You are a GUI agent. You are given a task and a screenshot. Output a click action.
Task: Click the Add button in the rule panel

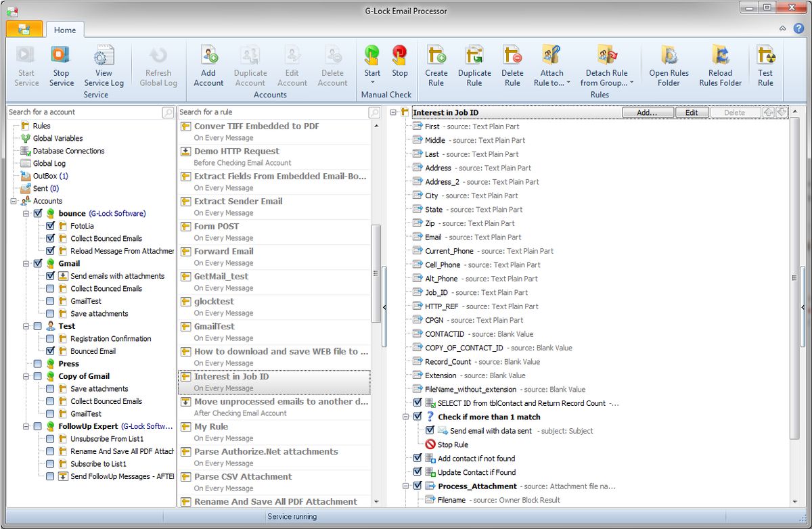tap(648, 112)
